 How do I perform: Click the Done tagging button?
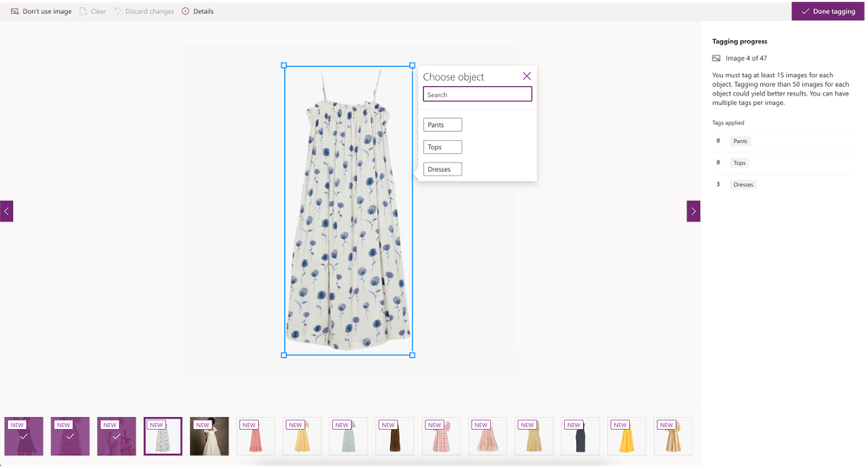point(827,11)
